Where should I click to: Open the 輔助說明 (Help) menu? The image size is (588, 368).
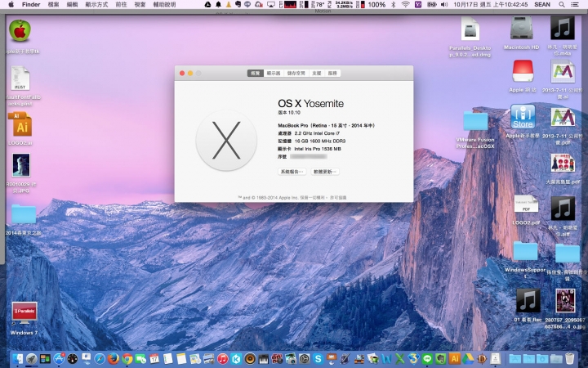pyautogui.click(x=165, y=5)
